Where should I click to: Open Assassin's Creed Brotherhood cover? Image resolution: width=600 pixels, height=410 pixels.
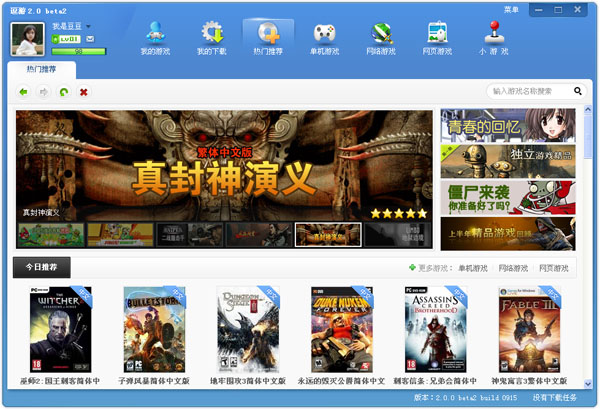(x=436, y=330)
